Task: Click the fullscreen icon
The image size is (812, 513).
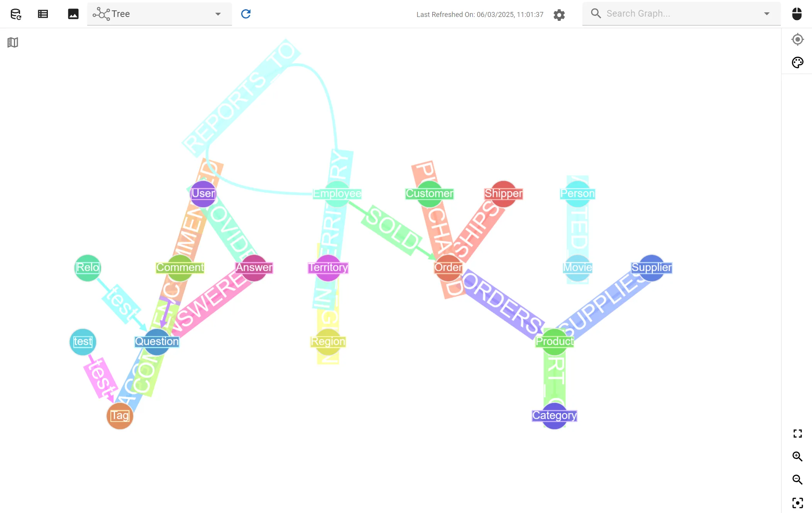Action: click(x=798, y=434)
